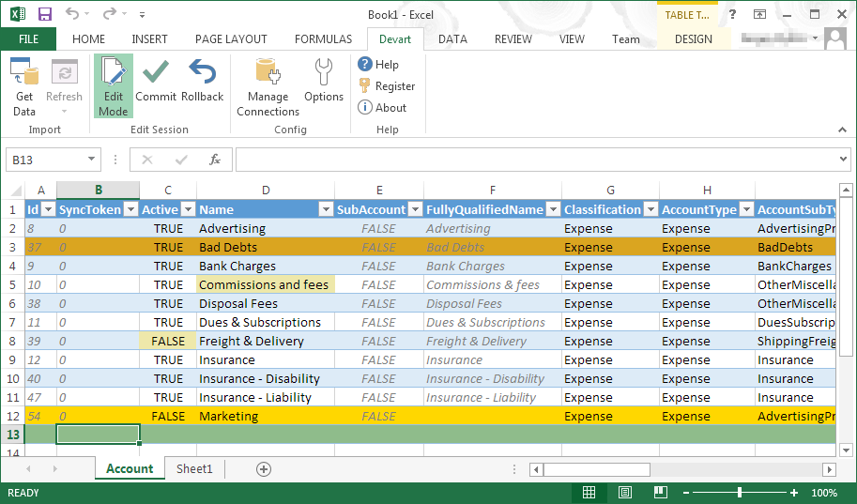Click the Save icon in quick access toolbar

click(44, 14)
